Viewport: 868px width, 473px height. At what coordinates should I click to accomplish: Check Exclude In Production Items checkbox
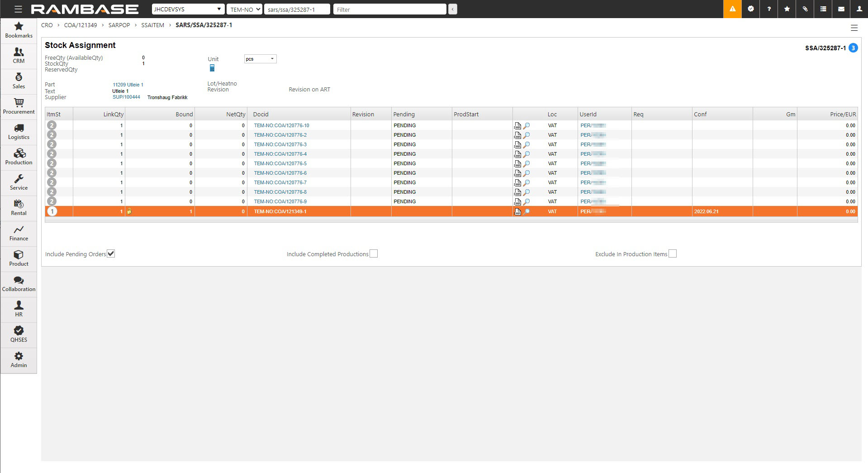[x=673, y=254]
